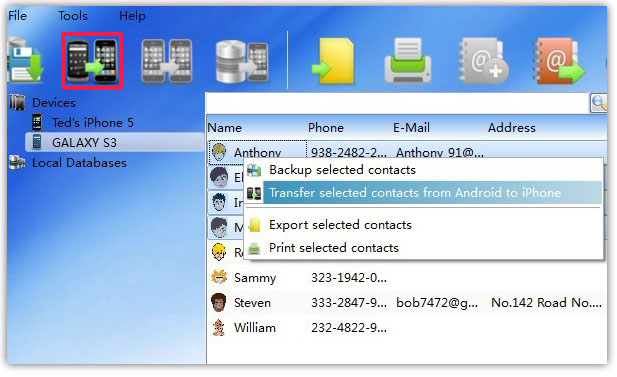Sort contacts by the E-Mail column
Viewport: 617px width, 377px height.
tap(411, 128)
